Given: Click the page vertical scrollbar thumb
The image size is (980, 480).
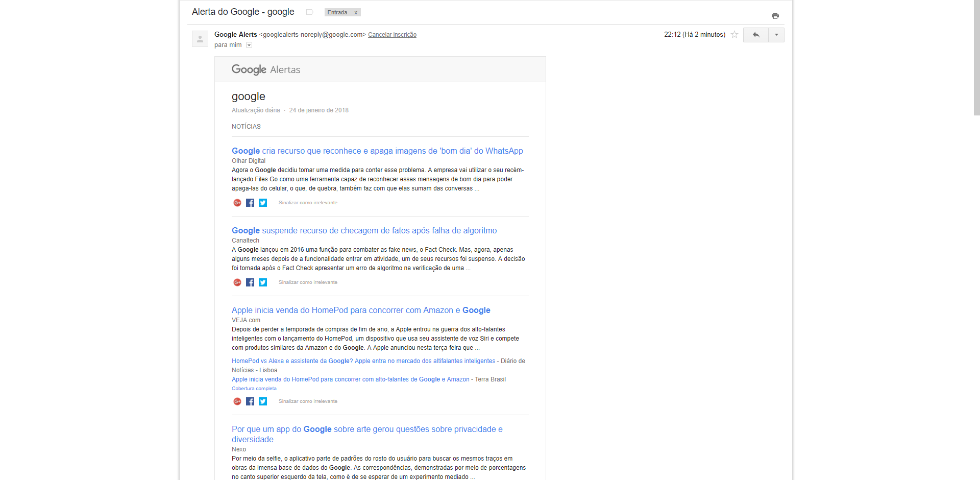Looking at the screenshot, I should [977, 58].
